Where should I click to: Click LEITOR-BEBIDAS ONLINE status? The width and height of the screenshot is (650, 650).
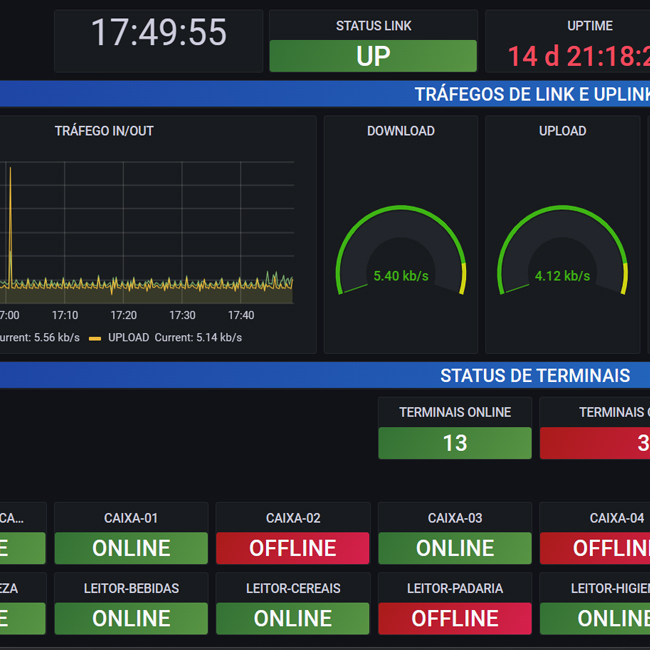pyautogui.click(x=131, y=618)
